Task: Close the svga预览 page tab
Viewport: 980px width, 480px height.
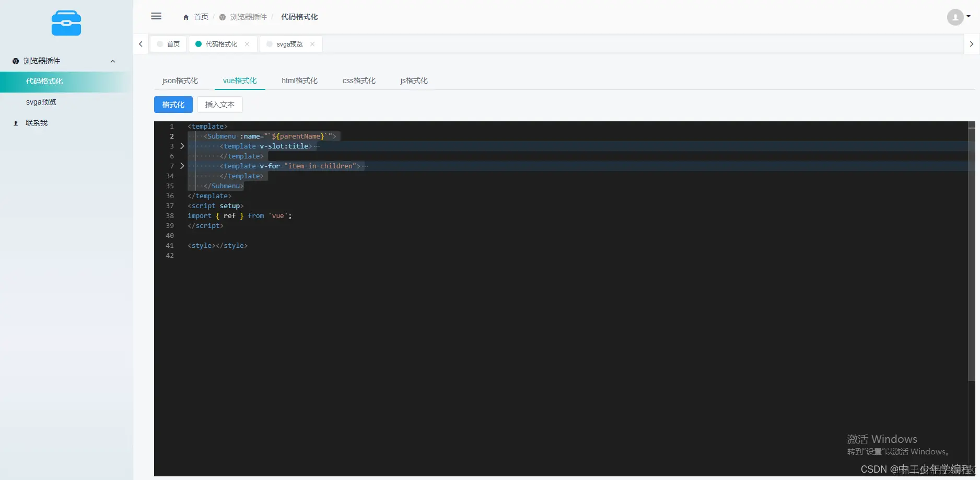Action: point(312,44)
